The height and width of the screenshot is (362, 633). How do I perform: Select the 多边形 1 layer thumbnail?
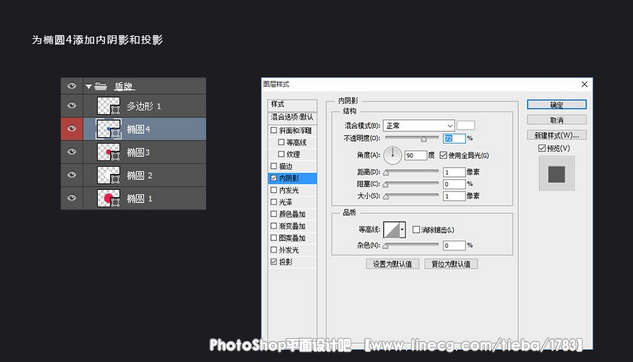point(109,106)
